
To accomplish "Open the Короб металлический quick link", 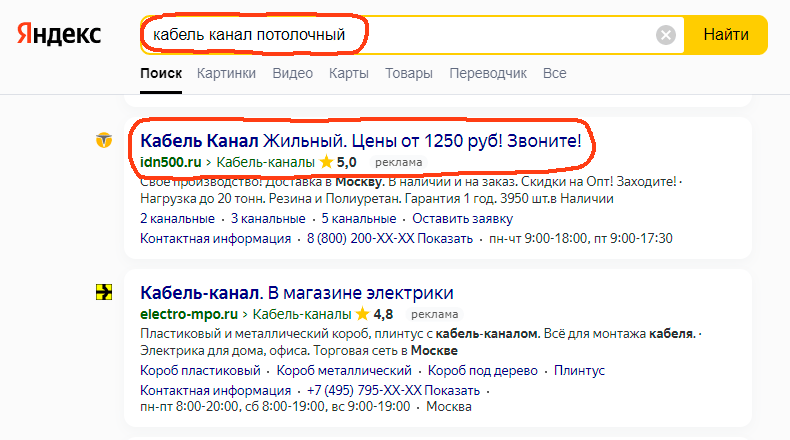I will pyautogui.click(x=344, y=370).
